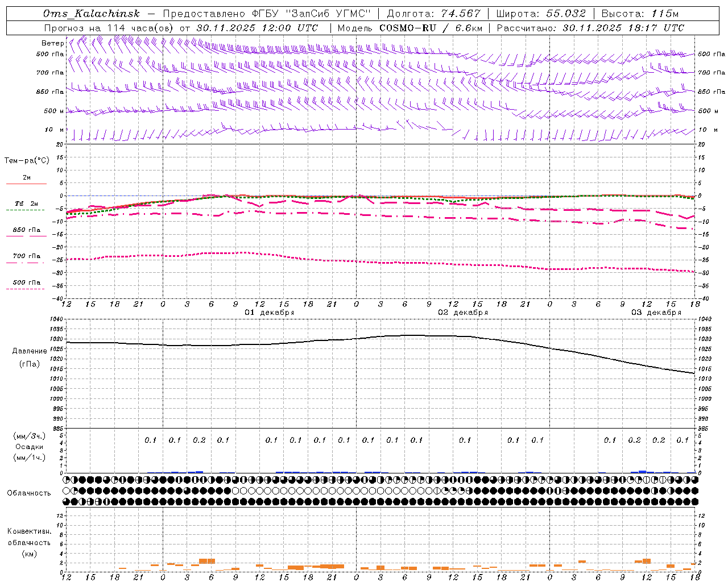Click the 0.2 precipitation value on 01 декабря

click(x=199, y=440)
